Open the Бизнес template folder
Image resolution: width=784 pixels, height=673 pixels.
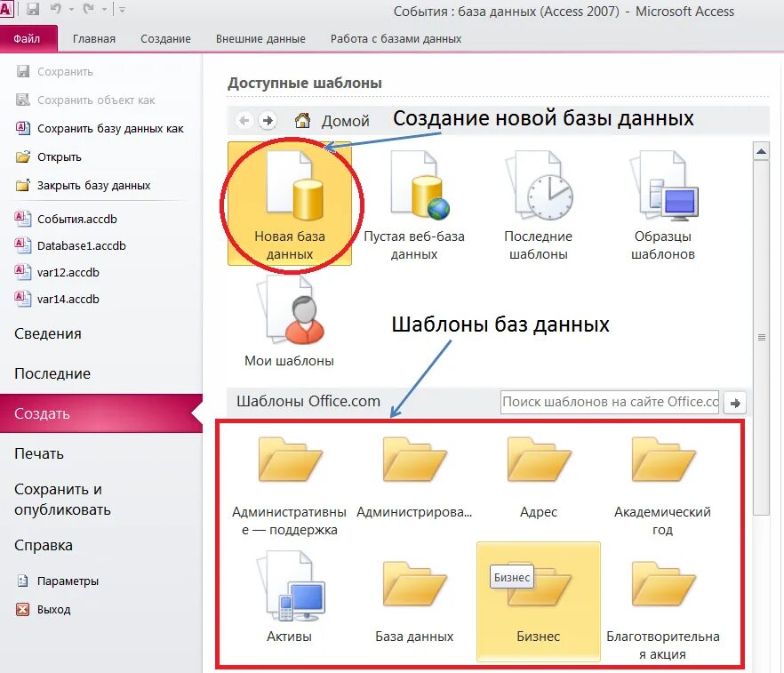(x=539, y=602)
